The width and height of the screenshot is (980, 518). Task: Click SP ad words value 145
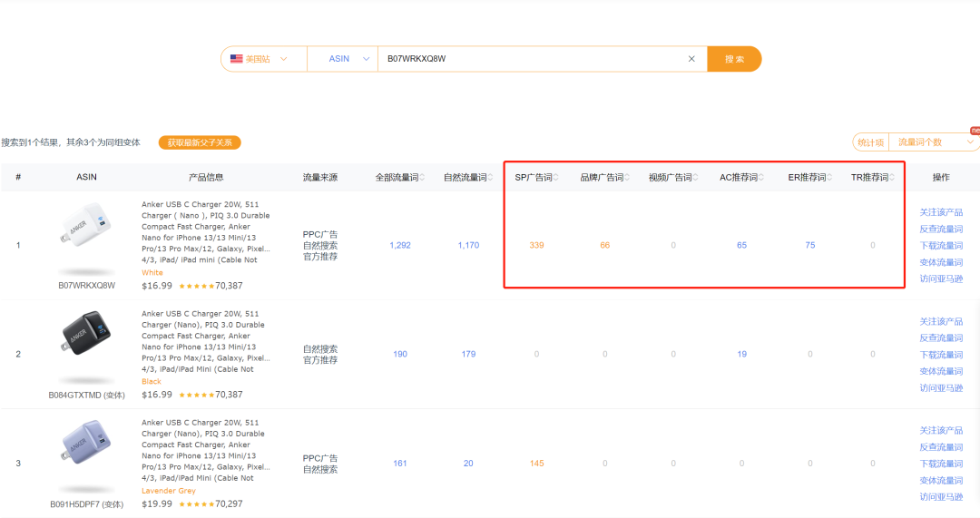536,463
